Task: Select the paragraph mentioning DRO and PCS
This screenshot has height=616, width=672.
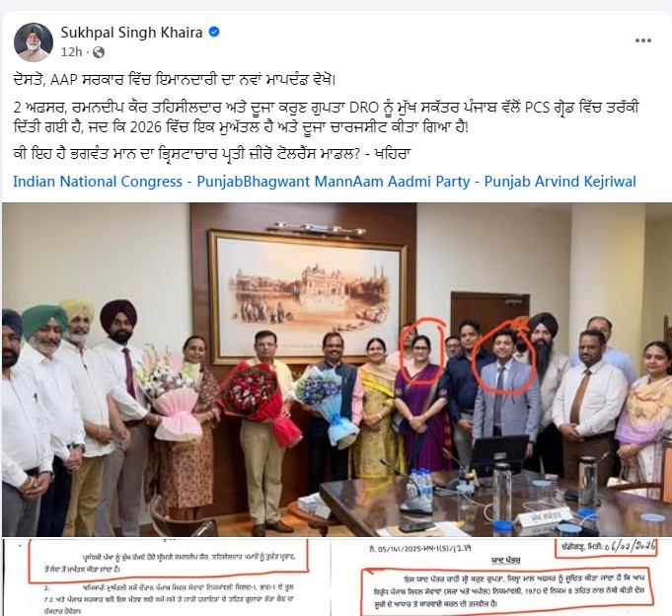Action: click(326, 117)
